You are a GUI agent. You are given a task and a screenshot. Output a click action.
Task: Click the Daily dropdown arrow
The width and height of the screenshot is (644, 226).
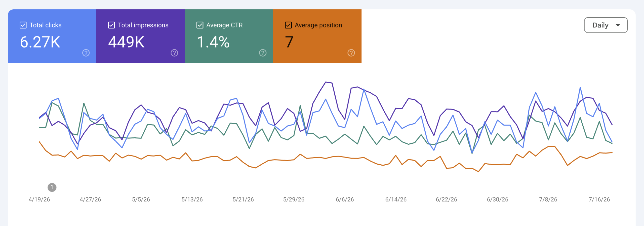(618, 25)
